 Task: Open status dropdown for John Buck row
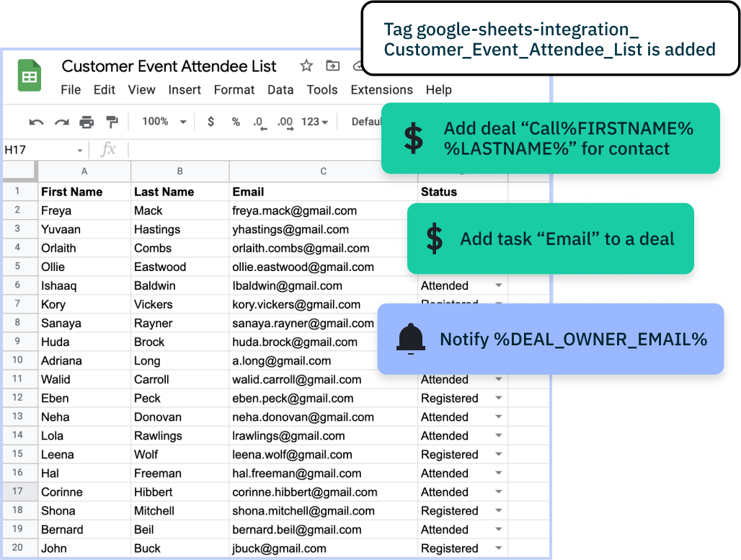(x=498, y=548)
